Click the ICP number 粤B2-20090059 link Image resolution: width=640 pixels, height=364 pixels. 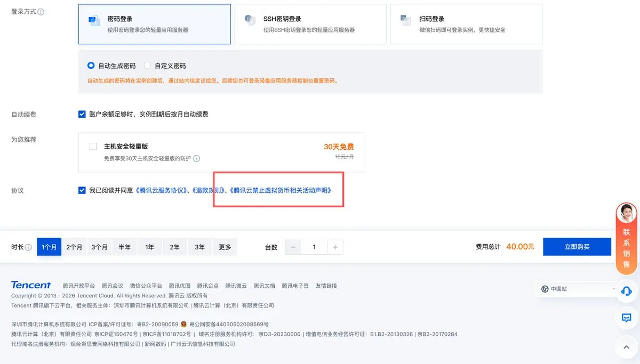point(158,324)
